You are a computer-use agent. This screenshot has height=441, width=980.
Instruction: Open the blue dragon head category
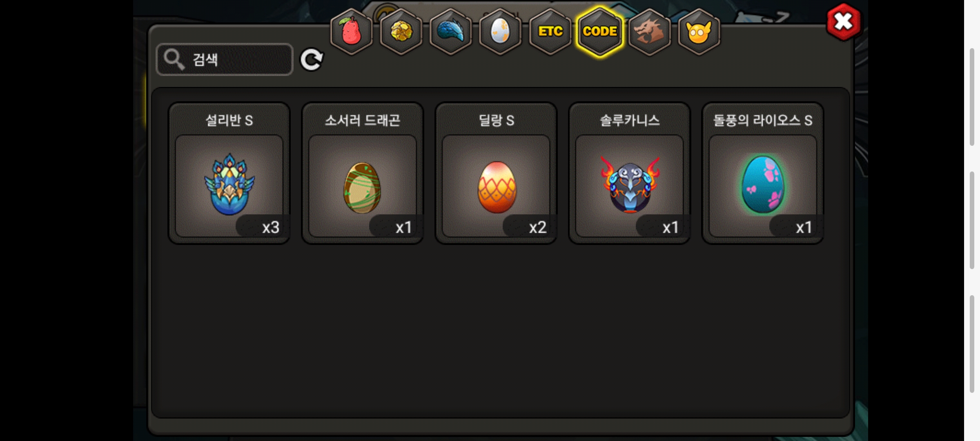[451, 32]
